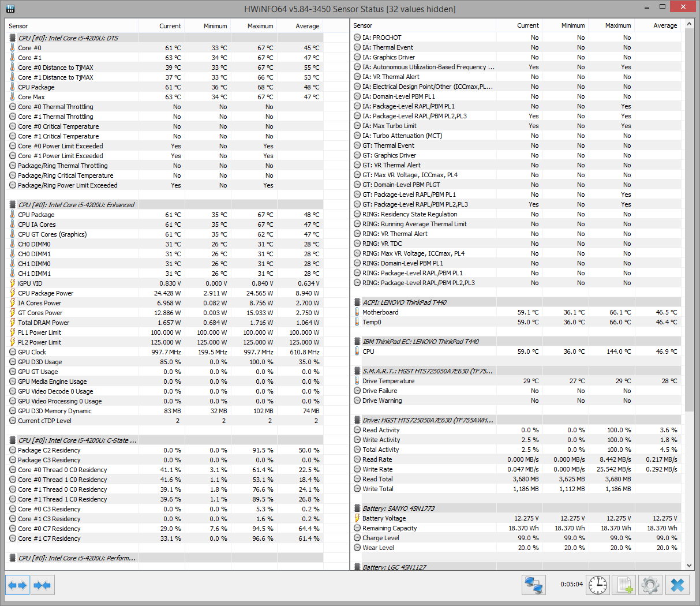The height and width of the screenshot is (606, 700).
Task: Select CPU GT Cores (Graphics) row
Action: (x=164, y=234)
